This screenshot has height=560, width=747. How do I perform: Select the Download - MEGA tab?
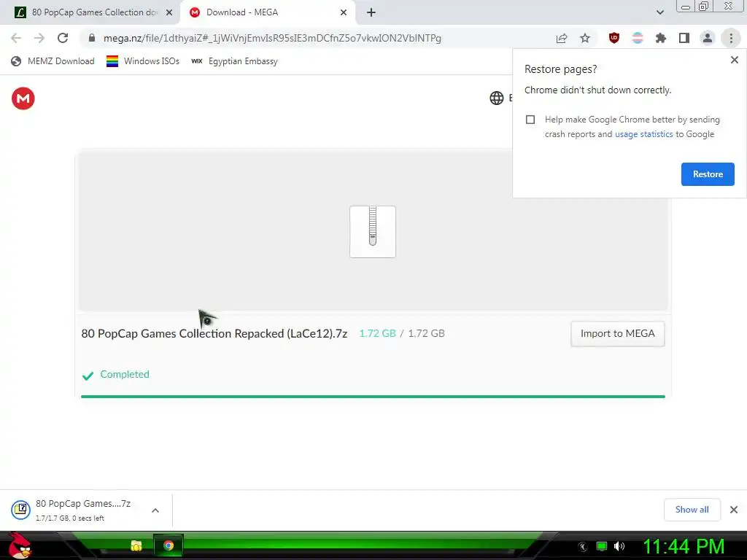click(x=268, y=12)
